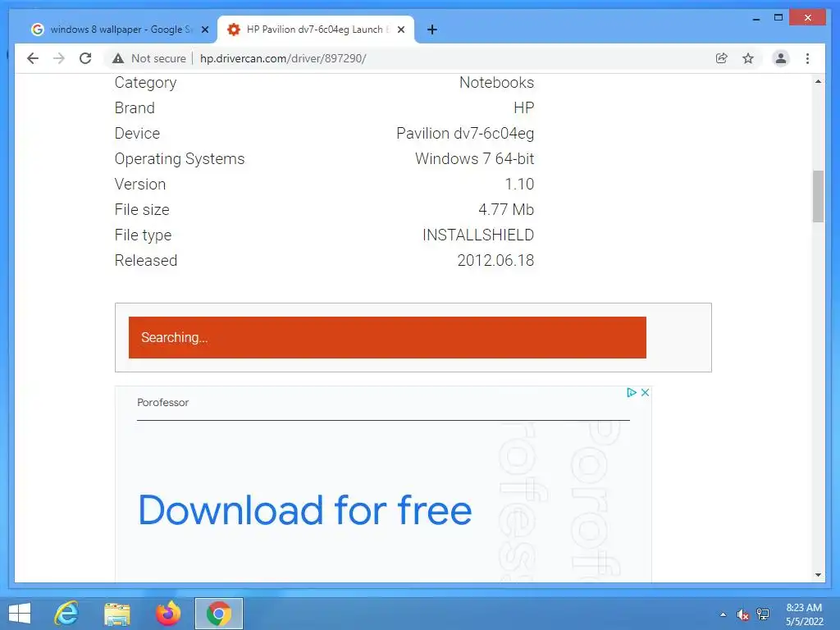Open the clock showing 8:23 AM
Screen dimensions: 840x630
(804, 614)
